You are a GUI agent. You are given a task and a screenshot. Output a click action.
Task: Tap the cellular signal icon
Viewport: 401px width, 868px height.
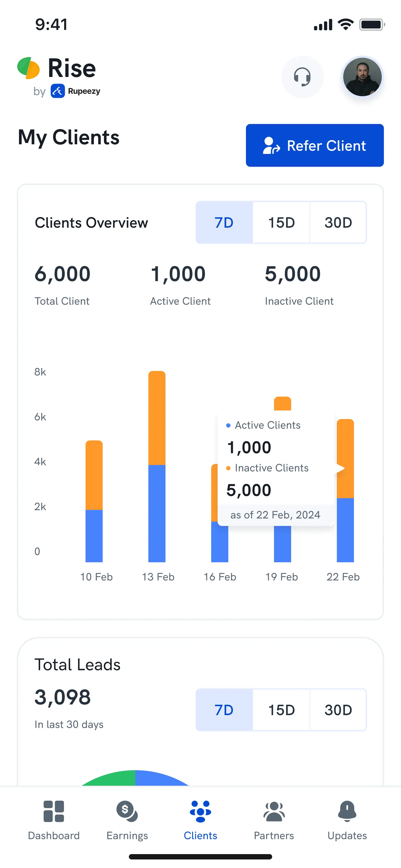click(323, 25)
